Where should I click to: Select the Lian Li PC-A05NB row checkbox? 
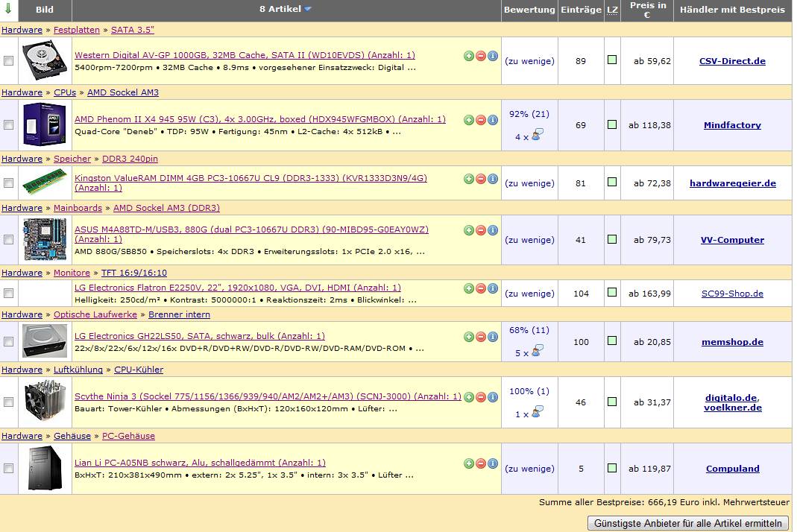9,469
